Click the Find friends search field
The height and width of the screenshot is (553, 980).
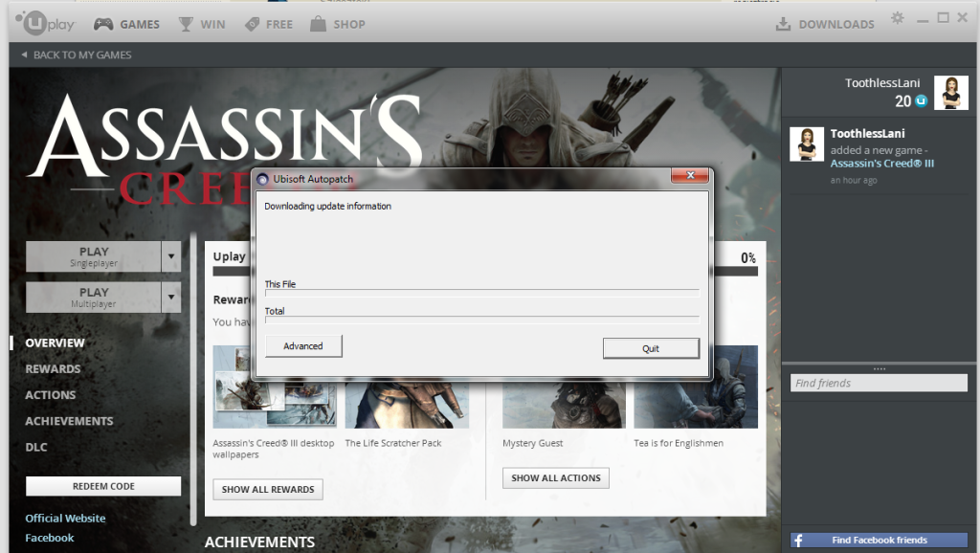pyautogui.click(x=879, y=383)
